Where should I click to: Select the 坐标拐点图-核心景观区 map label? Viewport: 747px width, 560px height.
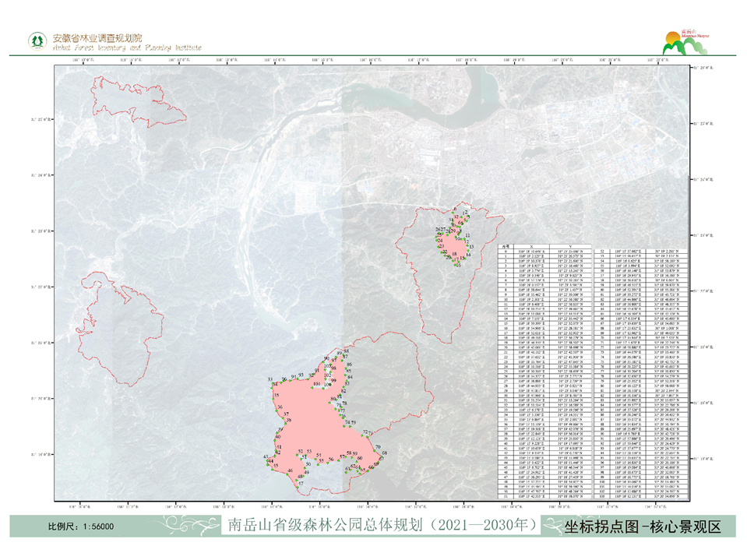(x=643, y=527)
